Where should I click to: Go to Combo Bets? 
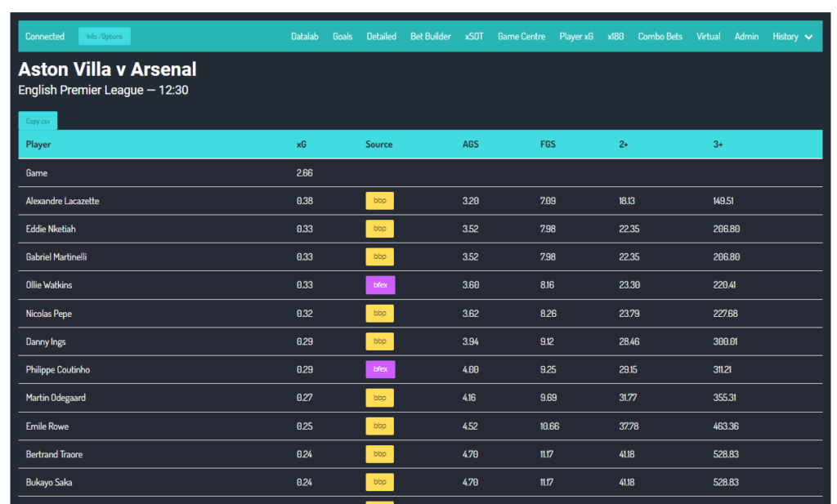pos(660,36)
